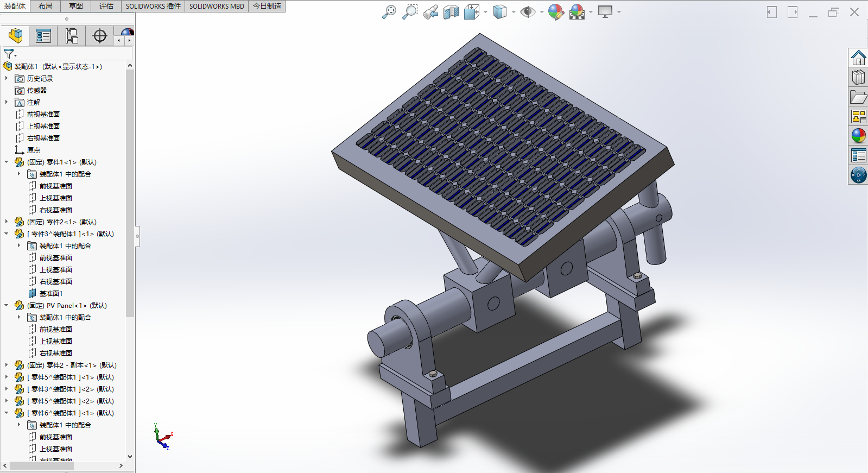Click the tree scroll-down arrow
The width and height of the screenshot is (868, 473).
pos(130,457)
